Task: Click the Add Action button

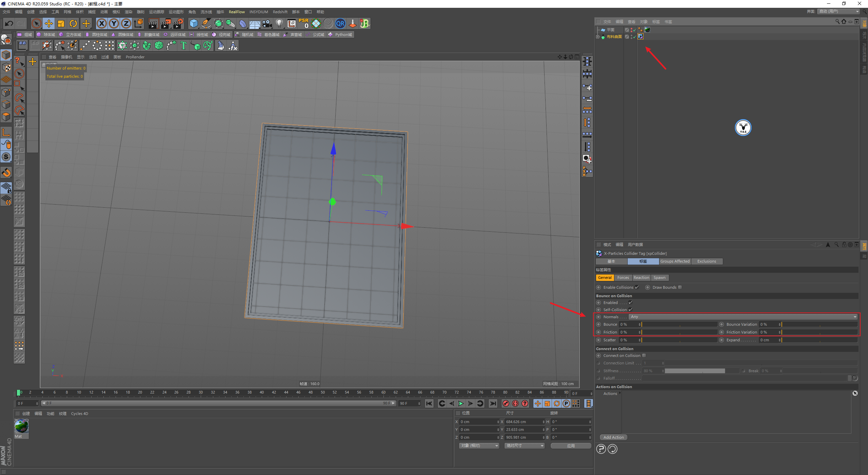Action: point(613,437)
